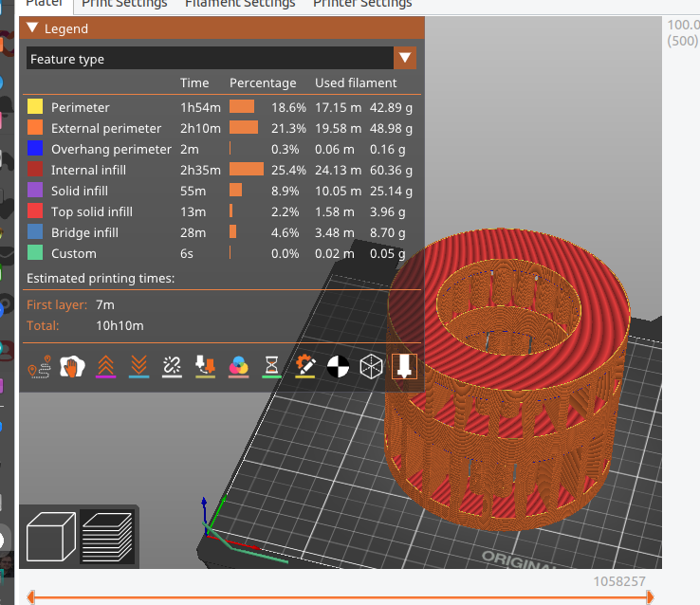
Task: Click the 100.0 (500) layer height label
Action: (x=683, y=32)
